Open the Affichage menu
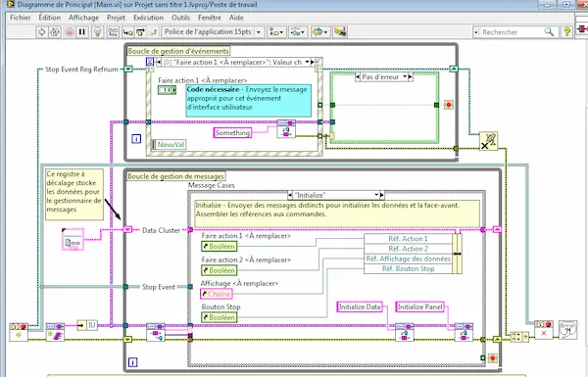 tap(83, 18)
